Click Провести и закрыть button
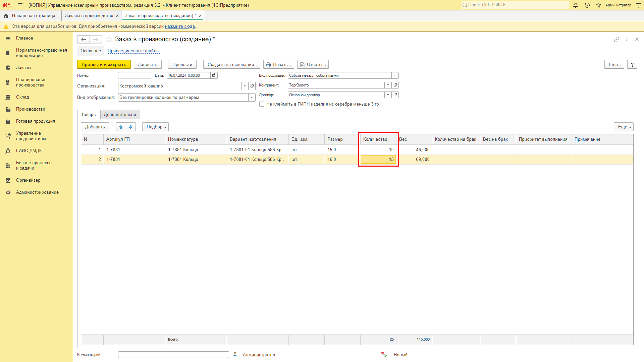644x362 pixels. 104,64
